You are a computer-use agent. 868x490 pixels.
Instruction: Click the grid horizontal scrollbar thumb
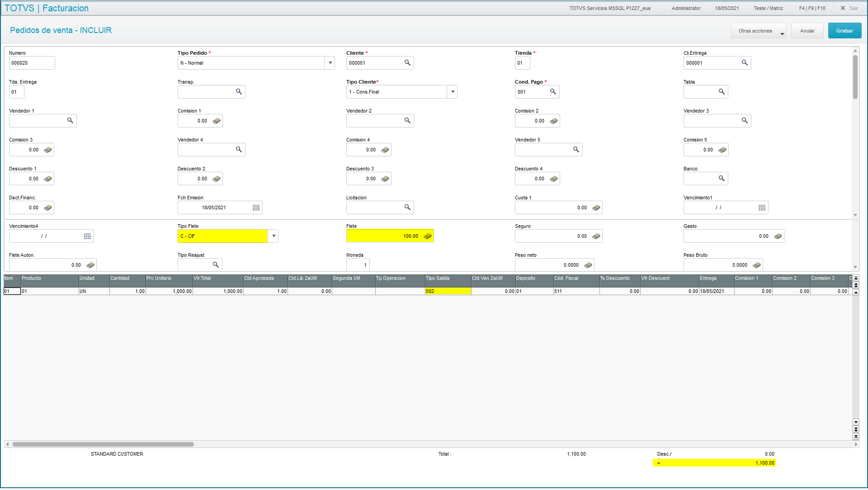pyautogui.click(x=103, y=445)
